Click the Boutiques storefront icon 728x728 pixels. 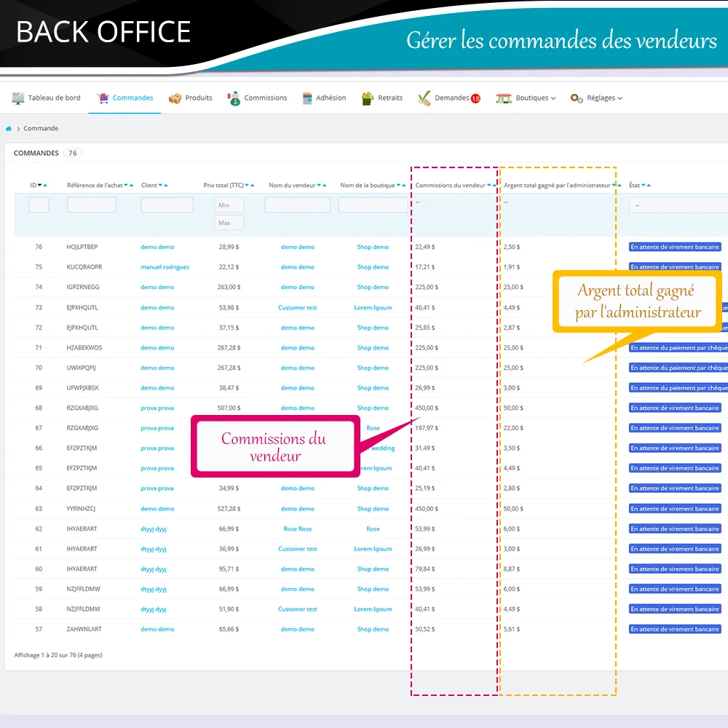coord(504,98)
